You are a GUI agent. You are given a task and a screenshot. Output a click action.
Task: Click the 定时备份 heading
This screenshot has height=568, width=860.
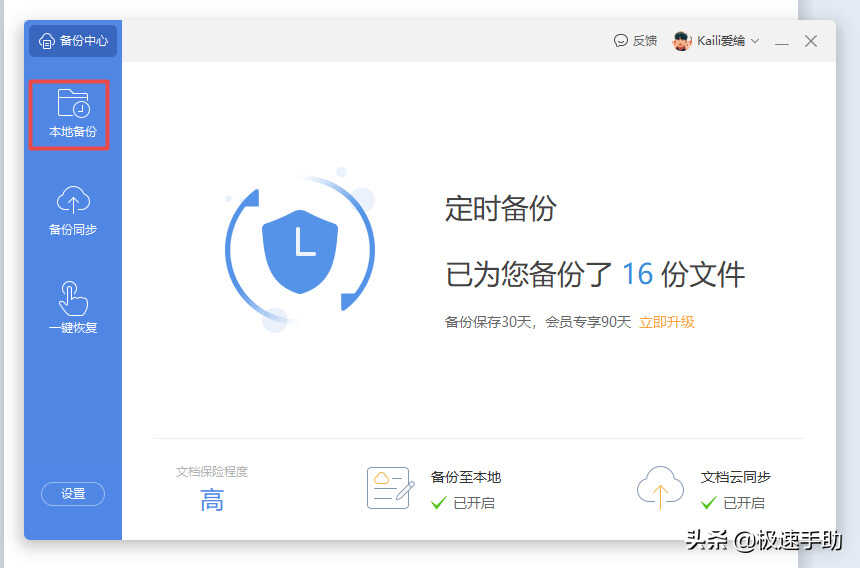[500, 208]
